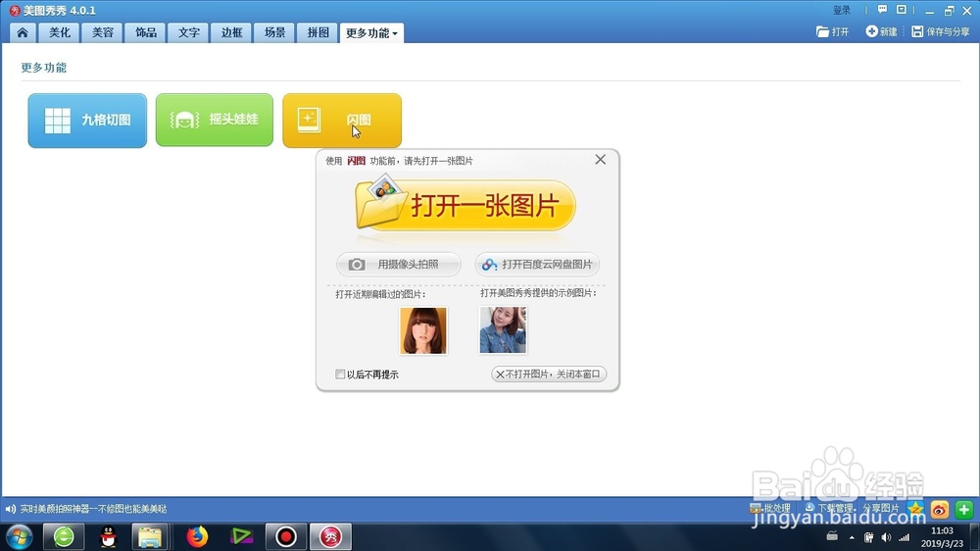Click the big 打开一张图片 button

465,205
